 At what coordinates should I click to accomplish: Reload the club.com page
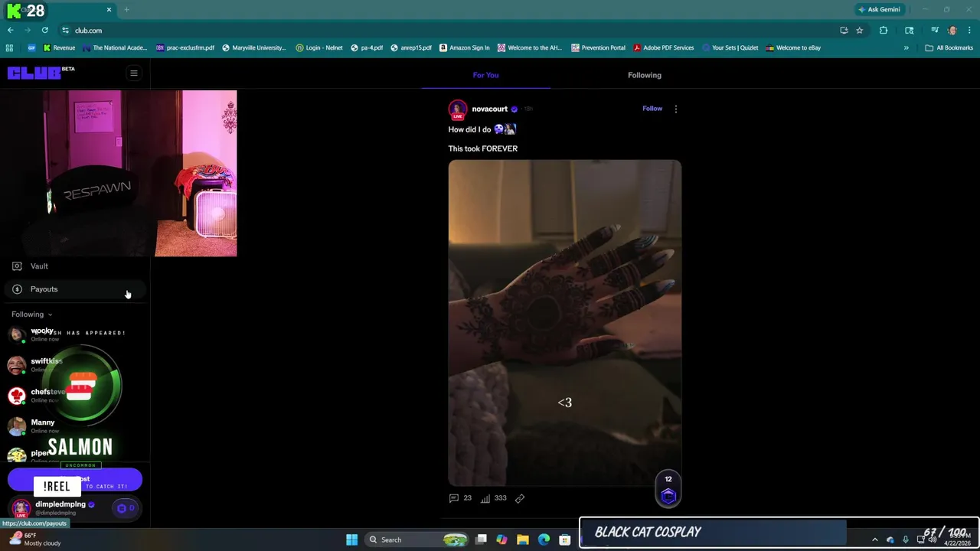(45, 31)
